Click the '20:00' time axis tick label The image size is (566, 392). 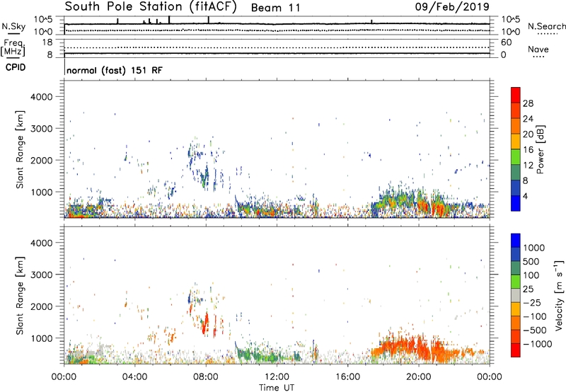click(x=419, y=377)
